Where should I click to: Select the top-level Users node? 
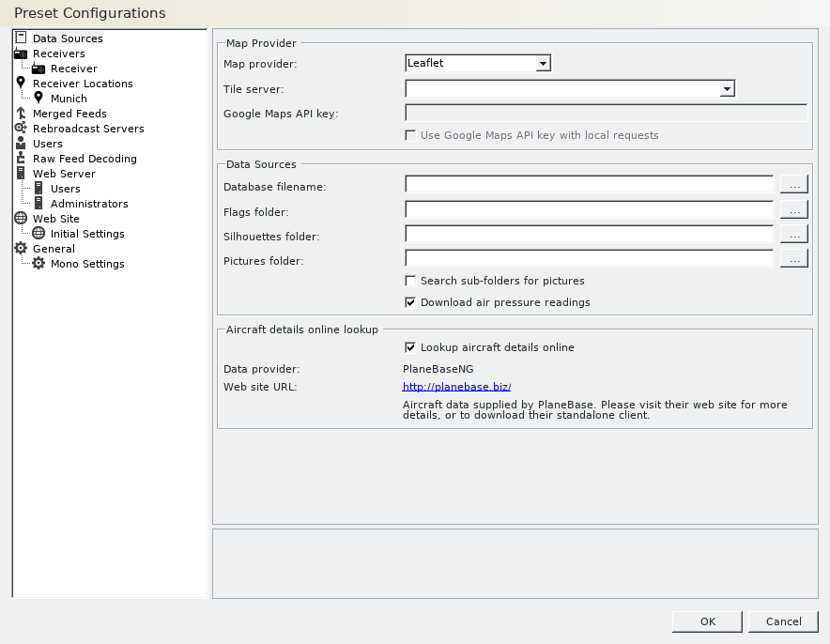click(48, 144)
